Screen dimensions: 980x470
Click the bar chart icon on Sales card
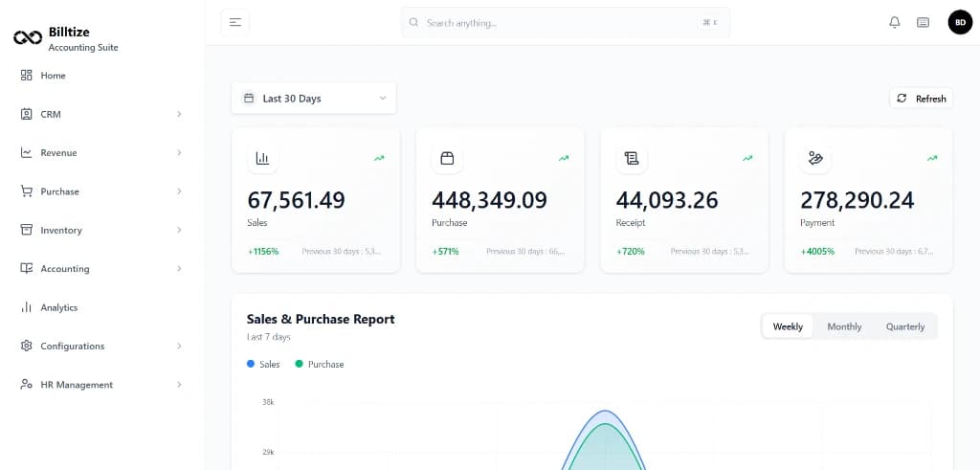point(262,159)
